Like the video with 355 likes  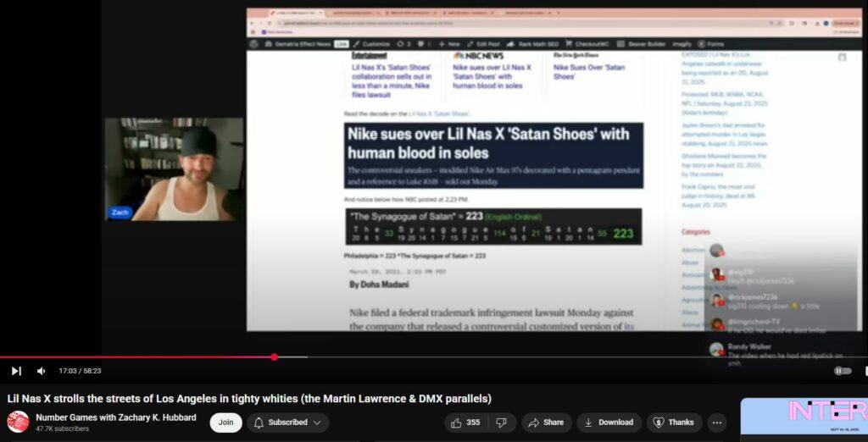pos(465,423)
